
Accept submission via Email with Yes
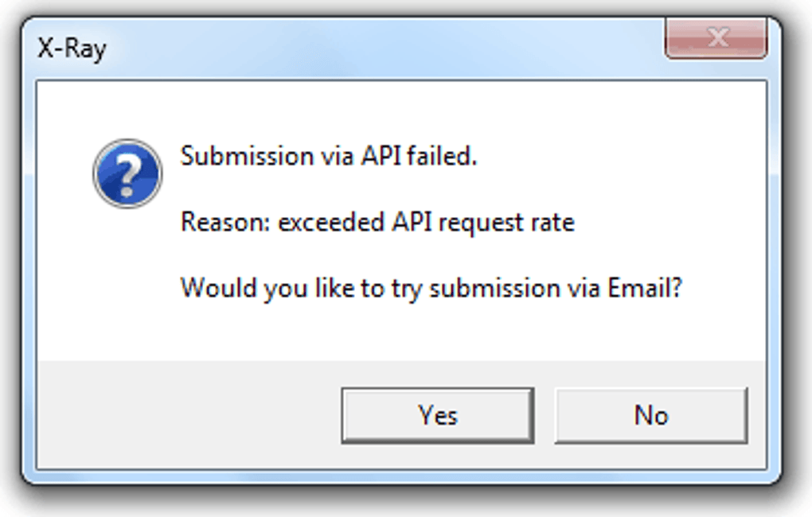pyautogui.click(x=437, y=415)
